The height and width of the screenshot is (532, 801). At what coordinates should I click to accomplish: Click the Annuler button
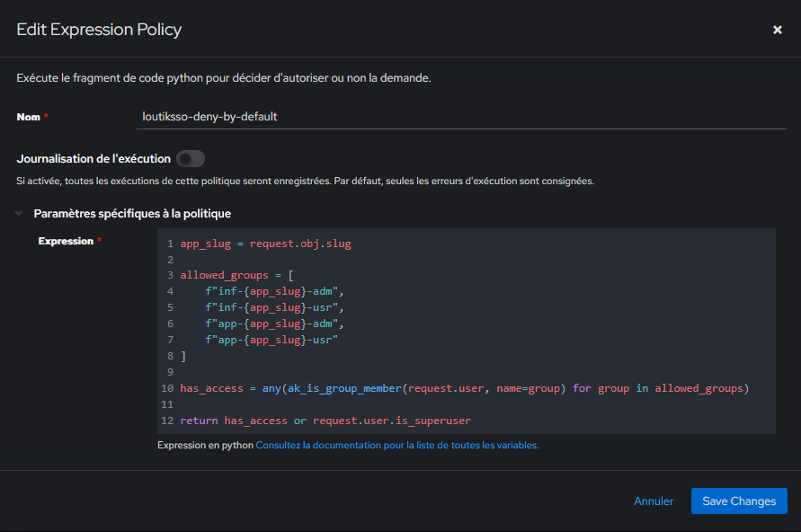point(654,501)
